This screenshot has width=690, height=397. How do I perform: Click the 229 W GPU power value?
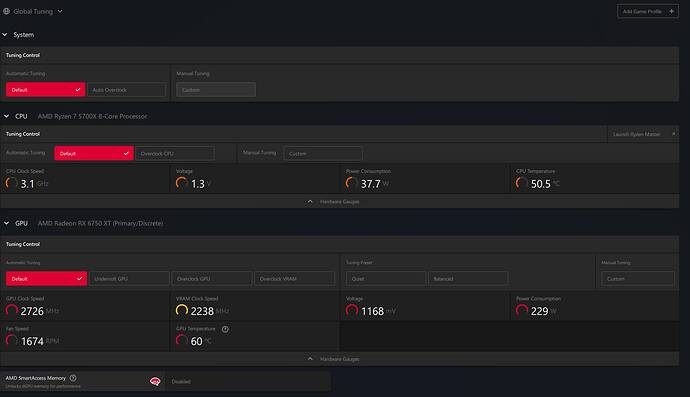(543, 311)
